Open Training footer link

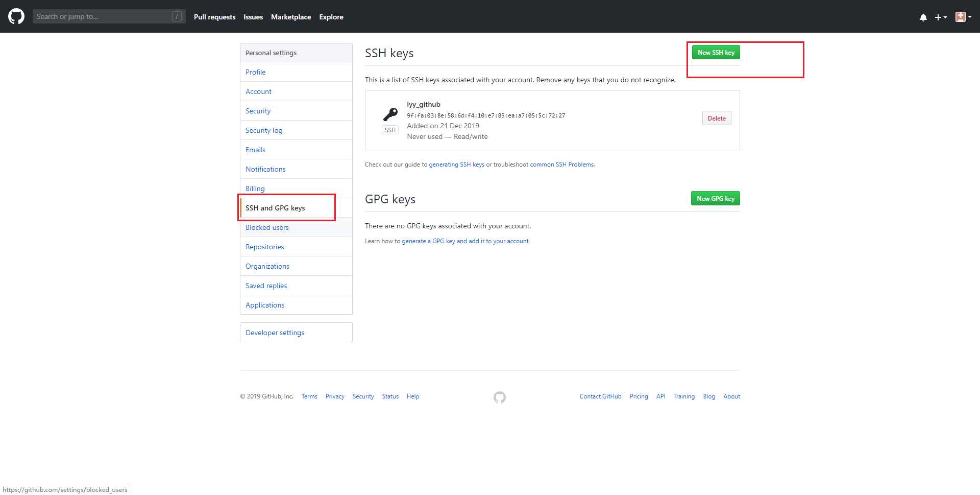[684, 396]
